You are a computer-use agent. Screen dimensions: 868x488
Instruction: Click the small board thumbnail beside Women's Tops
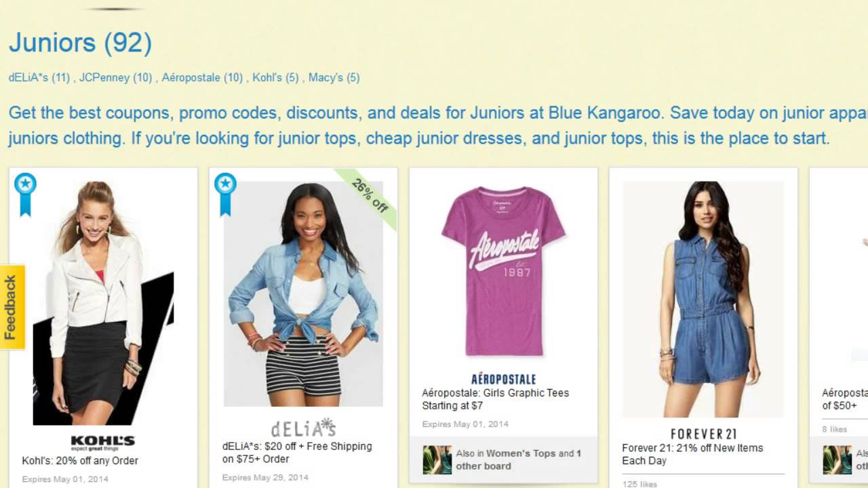tap(437, 460)
